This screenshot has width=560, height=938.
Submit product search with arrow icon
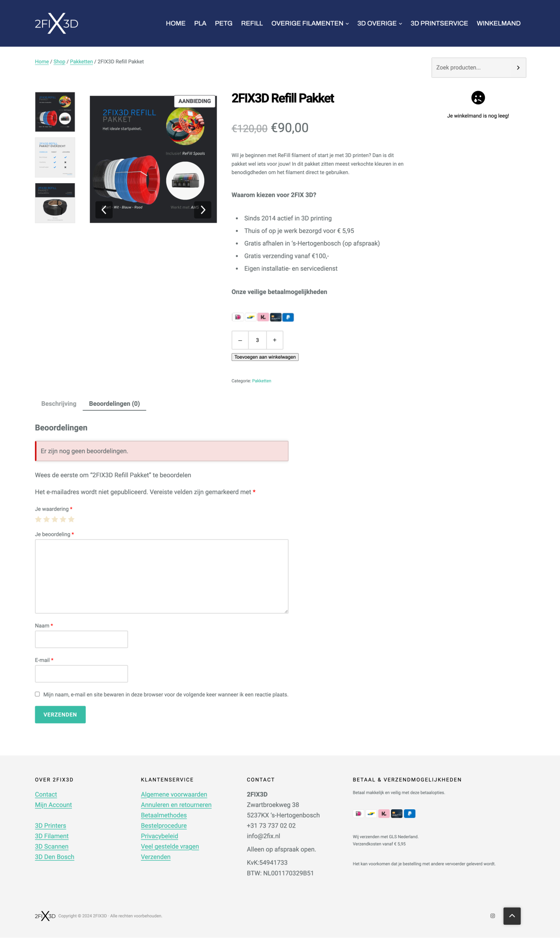[518, 68]
